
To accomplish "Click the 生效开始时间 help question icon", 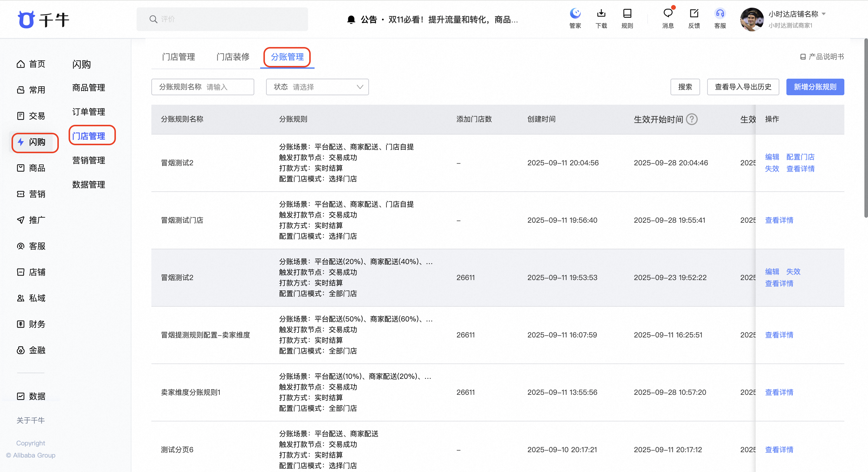I will coord(692,119).
